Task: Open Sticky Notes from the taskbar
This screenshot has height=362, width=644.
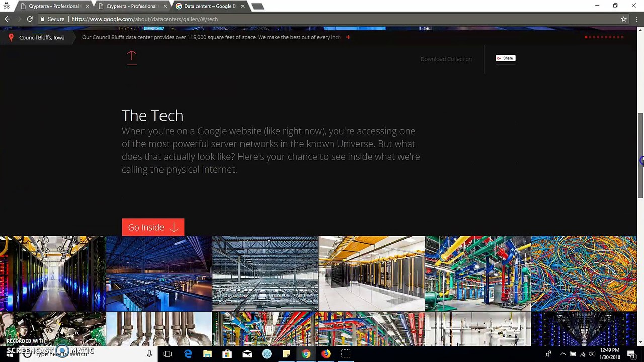Action: pos(286,354)
